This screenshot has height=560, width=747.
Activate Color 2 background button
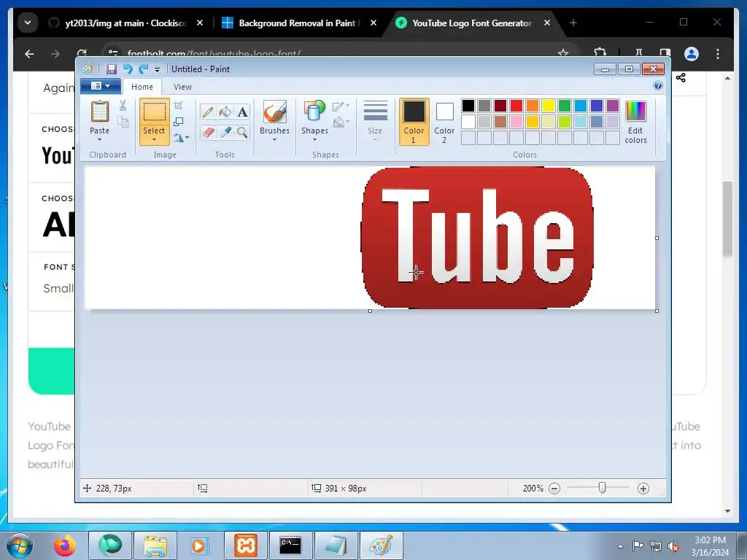pos(444,122)
